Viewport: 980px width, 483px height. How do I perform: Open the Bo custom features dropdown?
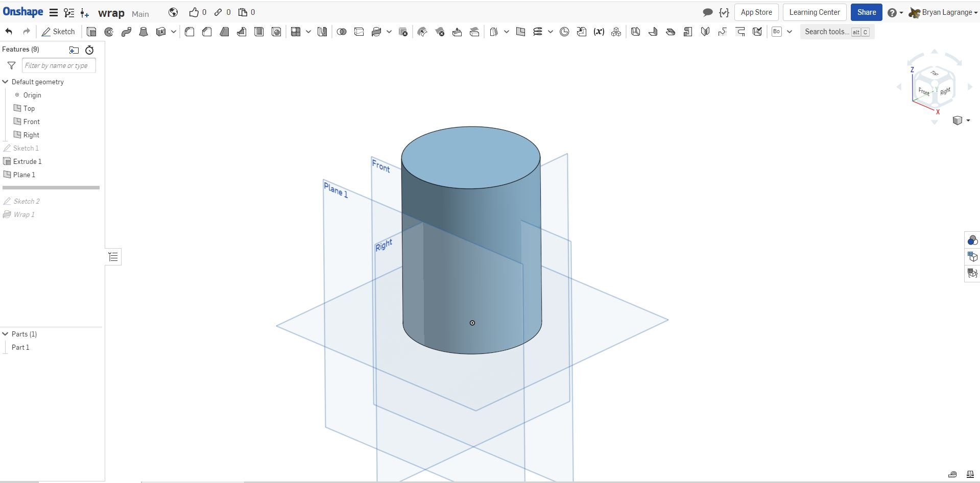790,32
